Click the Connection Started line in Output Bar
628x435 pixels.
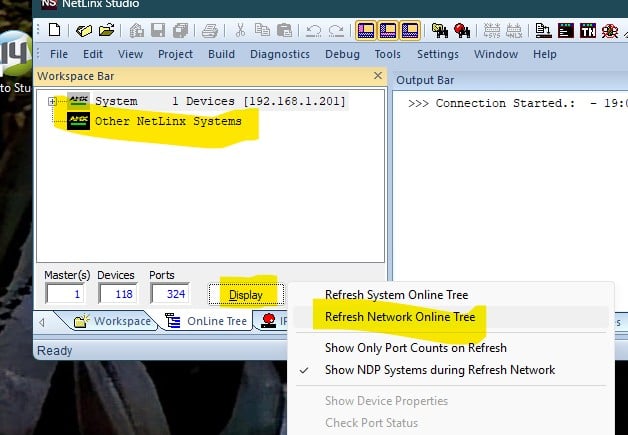[x=517, y=103]
